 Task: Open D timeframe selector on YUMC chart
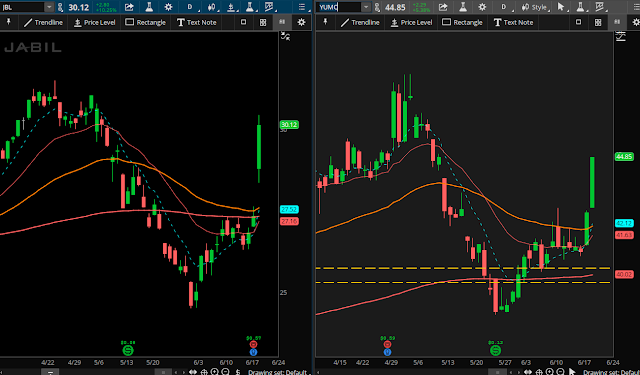[504, 7]
